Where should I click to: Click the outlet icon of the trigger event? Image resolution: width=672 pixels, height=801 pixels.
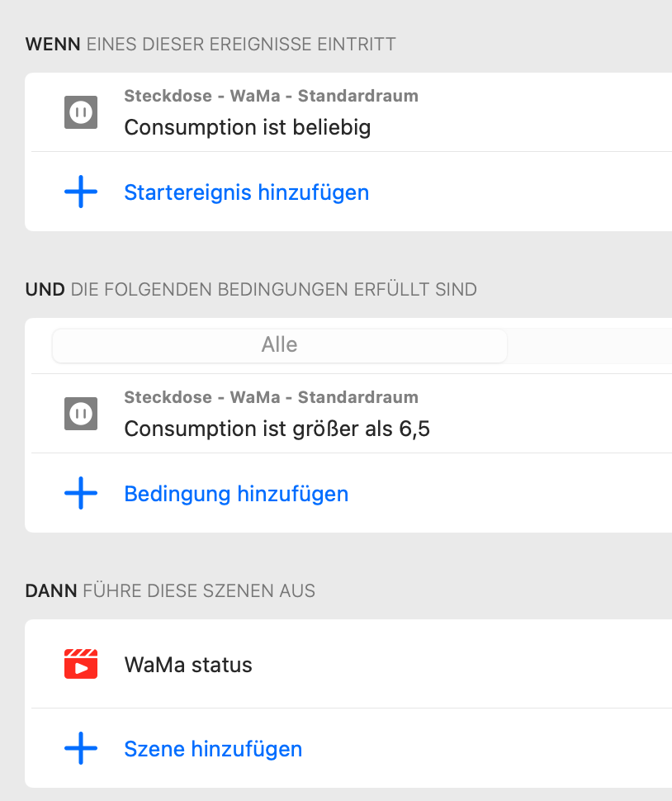81,112
